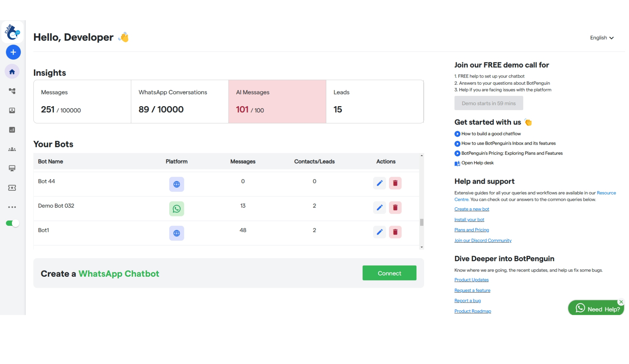Image resolution: width=629 pixels, height=364 pixels.
Task: Click the Platform column header
Action: (177, 161)
